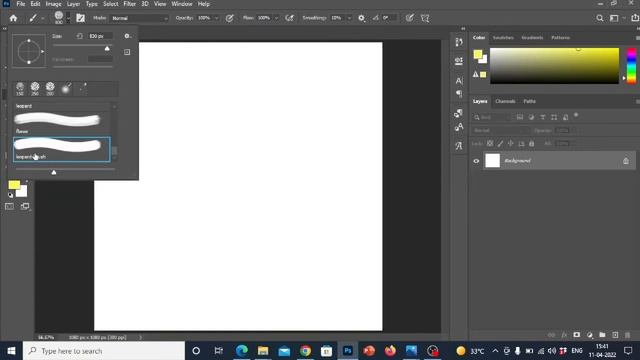
Task: Open the Properties panel icon
Action: (459, 61)
